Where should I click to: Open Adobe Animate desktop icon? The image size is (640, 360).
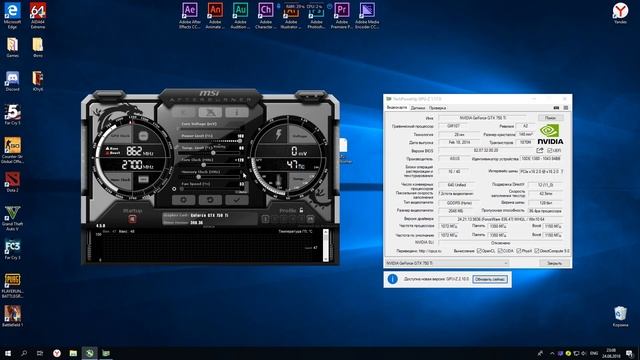coord(215,15)
